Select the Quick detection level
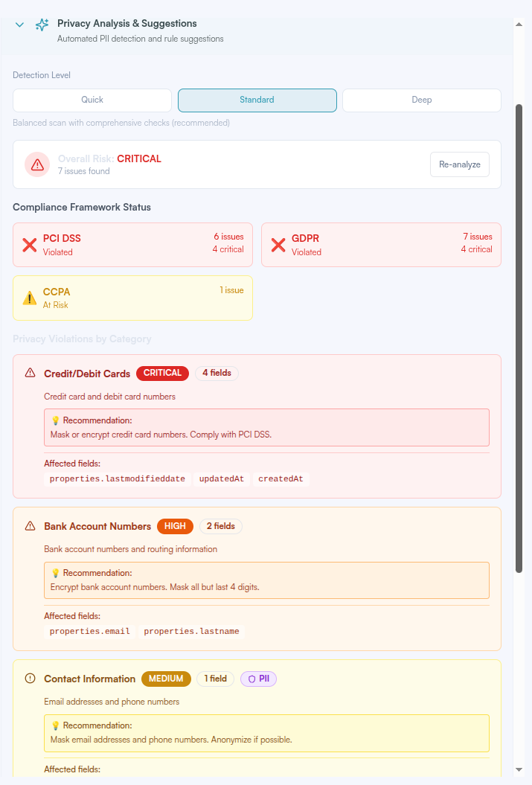532x785 pixels. click(92, 100)
